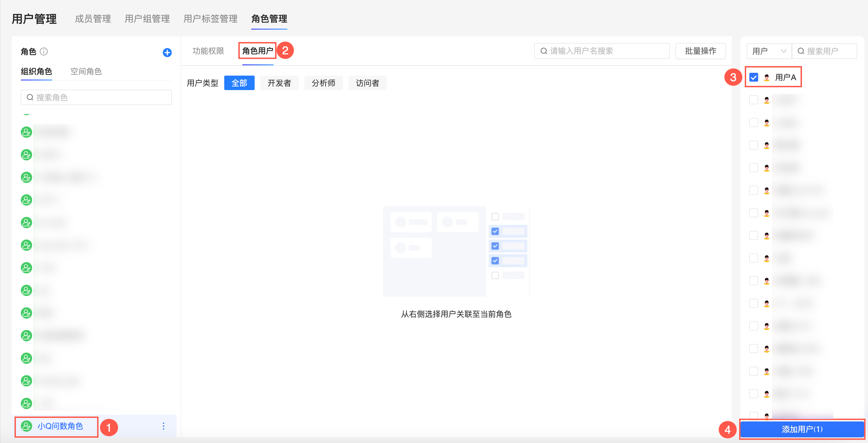
Task: Click the avatar icon next to 用户A
Action: point(767,77)
